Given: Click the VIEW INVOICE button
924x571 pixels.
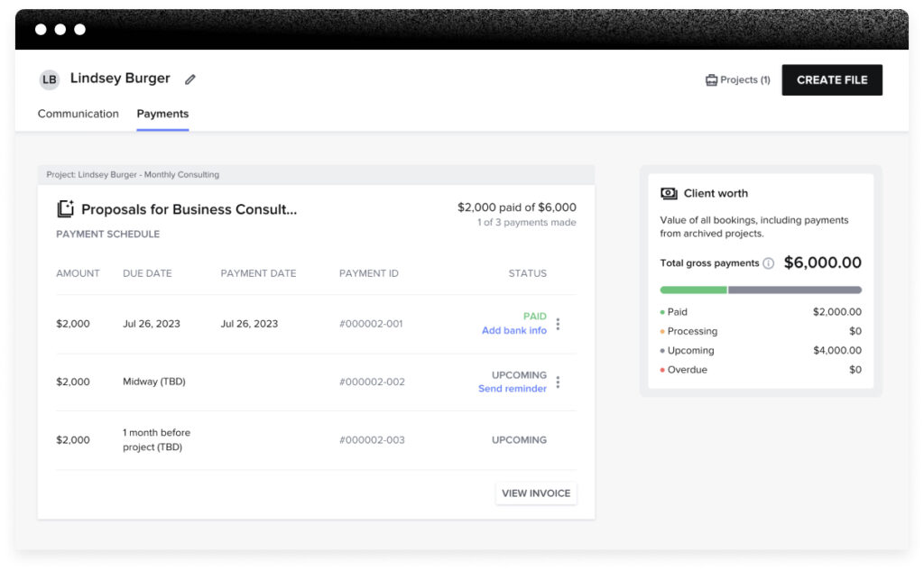Looking at the screenshot, I should [x=535, y=493].
